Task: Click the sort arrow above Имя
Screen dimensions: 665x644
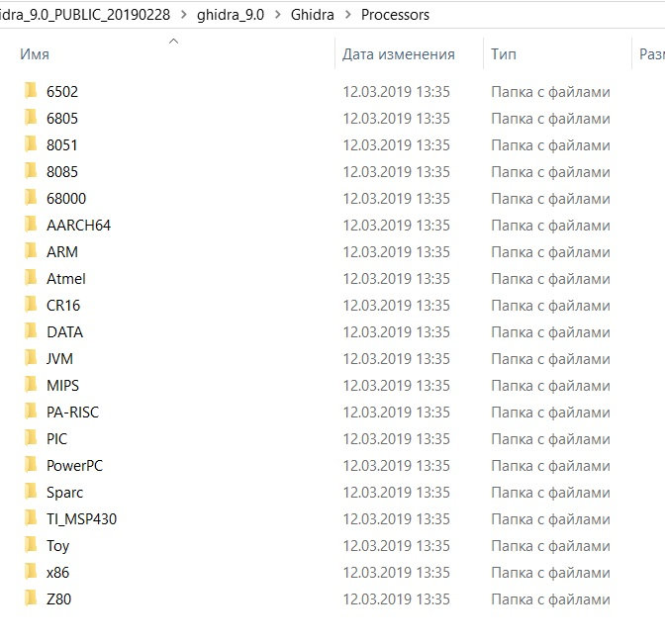Action: 173,42
